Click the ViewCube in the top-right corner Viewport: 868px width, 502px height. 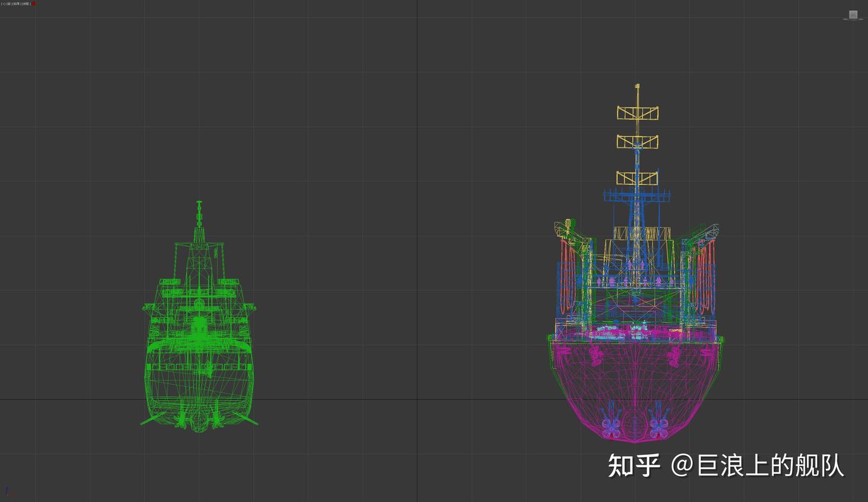[x=853, y=13]
